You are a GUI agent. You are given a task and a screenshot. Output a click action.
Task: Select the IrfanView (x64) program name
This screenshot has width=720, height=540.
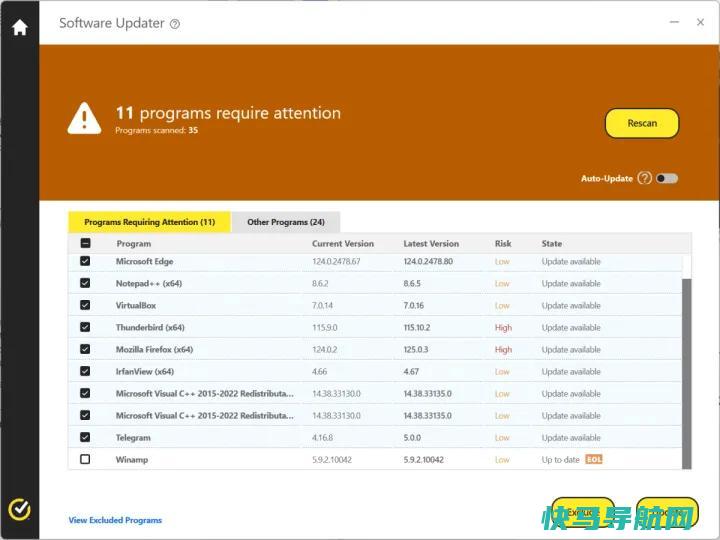(x=145, y=371)
